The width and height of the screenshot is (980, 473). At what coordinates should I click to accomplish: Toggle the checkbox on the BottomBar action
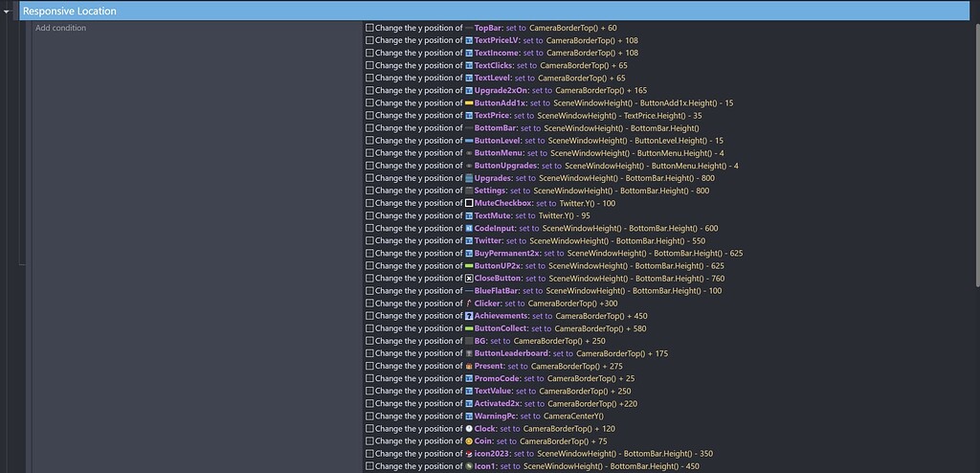coord(369,128)
